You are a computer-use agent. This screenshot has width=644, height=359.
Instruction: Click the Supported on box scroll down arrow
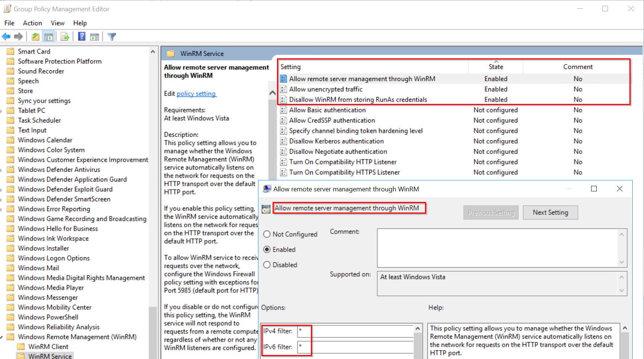click(622, 290)
